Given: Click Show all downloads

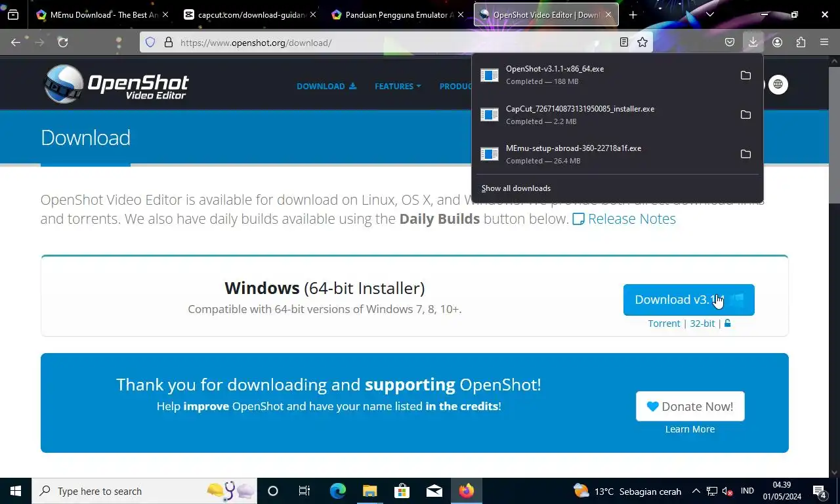Looking at the screenshot, I should [516, 188].
